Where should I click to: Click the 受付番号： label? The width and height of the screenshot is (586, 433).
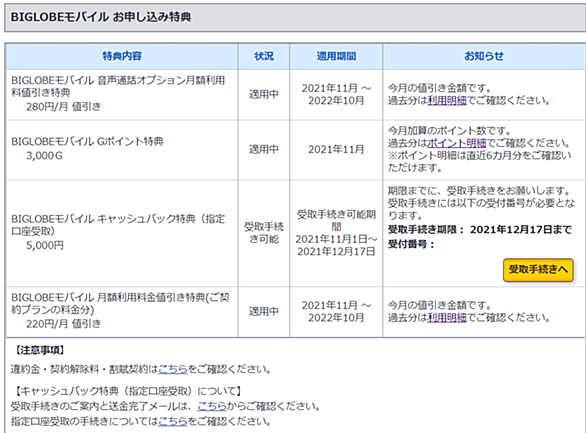click(411, 244)
